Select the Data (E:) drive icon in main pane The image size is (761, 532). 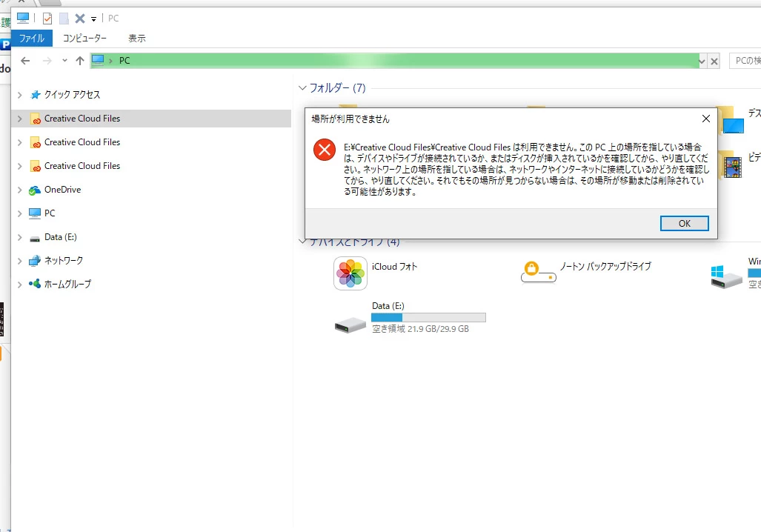click(x=350, y=325)
